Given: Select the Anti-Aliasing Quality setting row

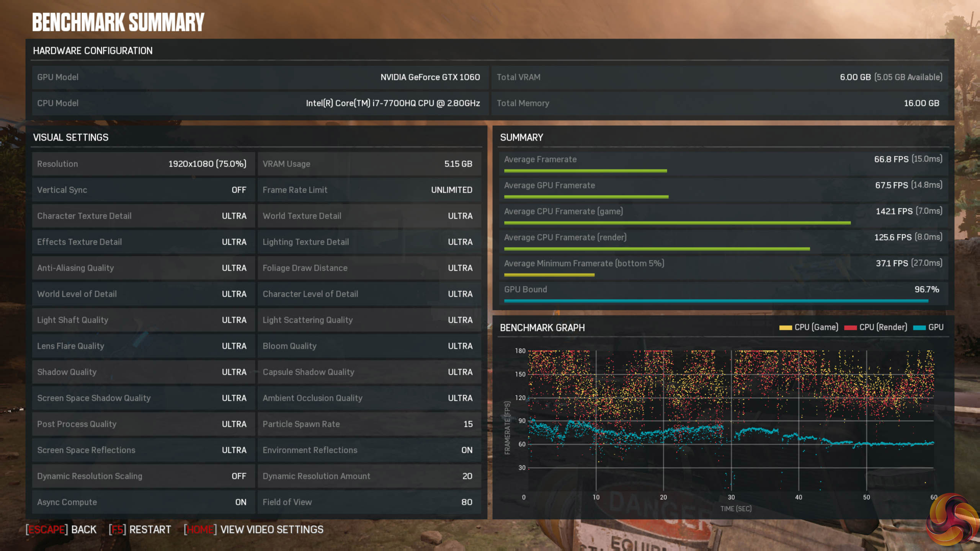Looking at the screenshot, I should point(143,268).
